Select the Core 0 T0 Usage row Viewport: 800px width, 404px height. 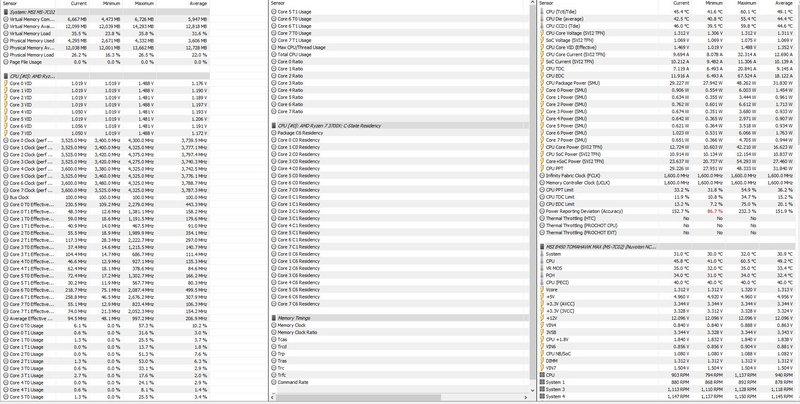point(106,325)
